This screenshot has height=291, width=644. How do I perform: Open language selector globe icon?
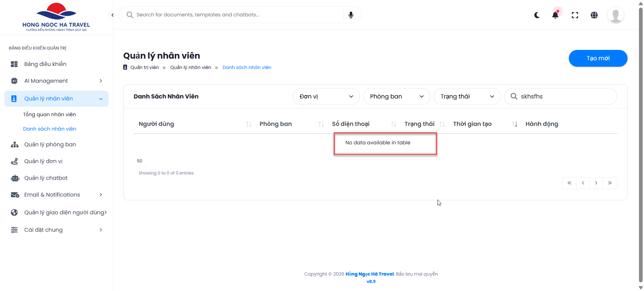594,15
